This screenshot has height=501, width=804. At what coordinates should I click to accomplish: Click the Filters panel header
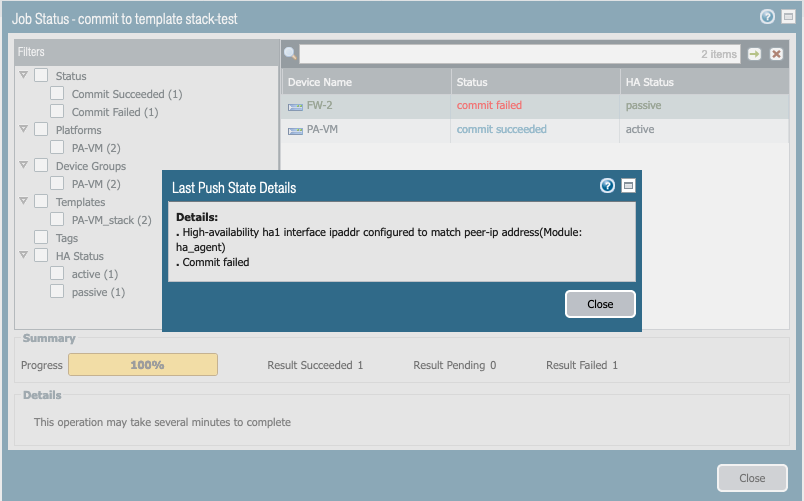click(x=146, y=52)
